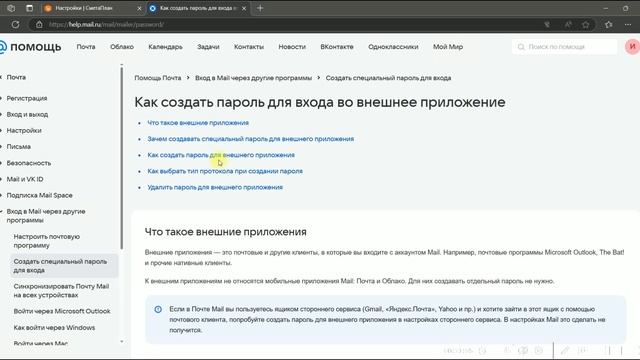The height and width of the screenshot is (360, 640).
Task: Close the Настройки tab
Action: click(x=139, y=8)
